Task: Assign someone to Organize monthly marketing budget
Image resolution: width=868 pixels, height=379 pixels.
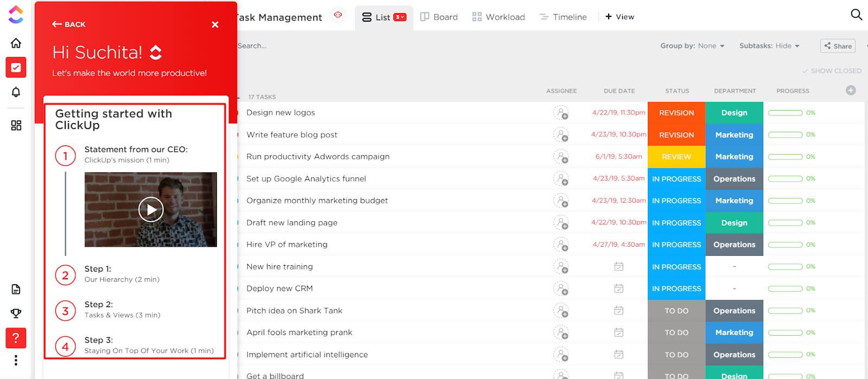Action: point(561,201)
